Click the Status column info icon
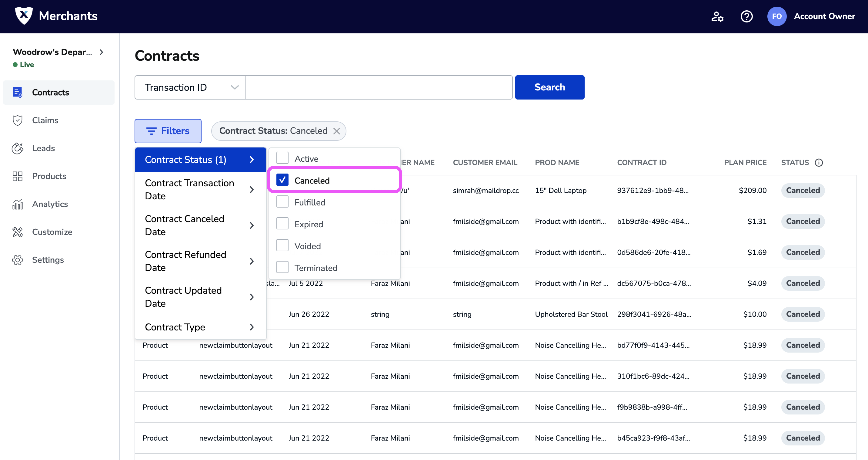Image resolution: width=868 pixels, height=460 pixels. (x=819, y=163)
